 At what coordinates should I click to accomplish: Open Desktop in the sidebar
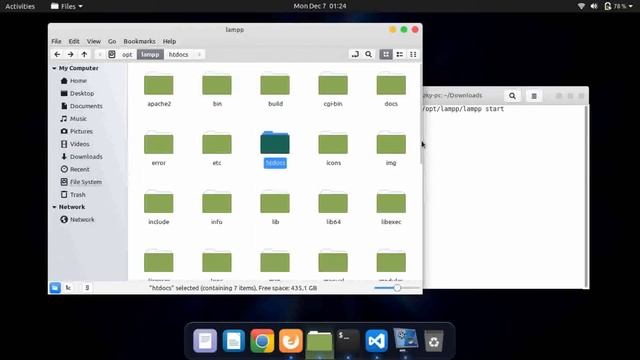(x=82, y=93)
